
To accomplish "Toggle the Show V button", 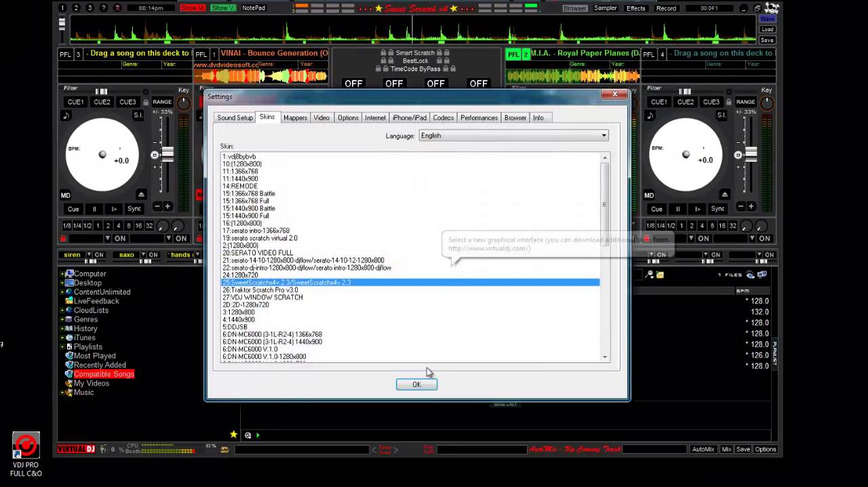I will point(222,8).
